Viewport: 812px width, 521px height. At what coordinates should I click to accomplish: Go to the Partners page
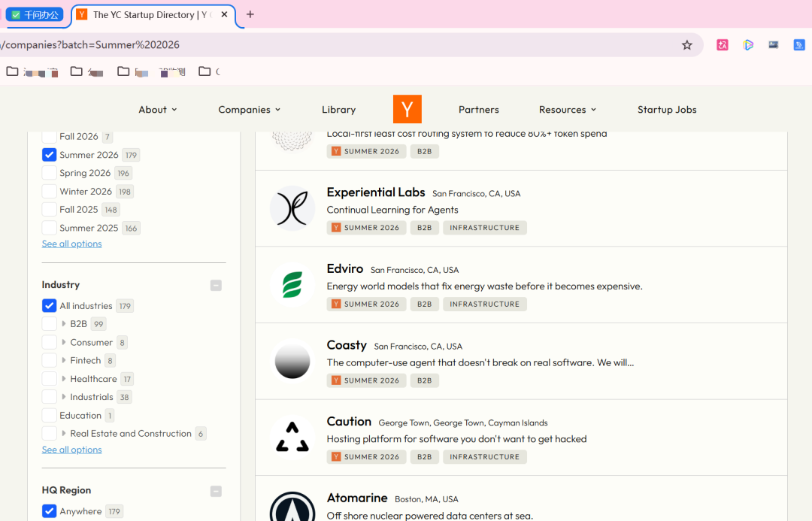click(478, 109)
